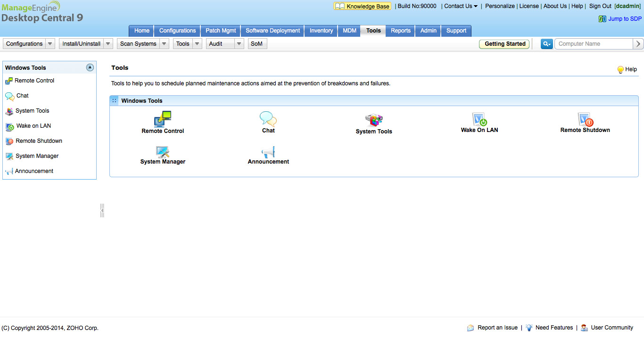Click the Announcement icon in the sidebar
The height and width of the screenshot is (346, 644).
tap(9, 172)
